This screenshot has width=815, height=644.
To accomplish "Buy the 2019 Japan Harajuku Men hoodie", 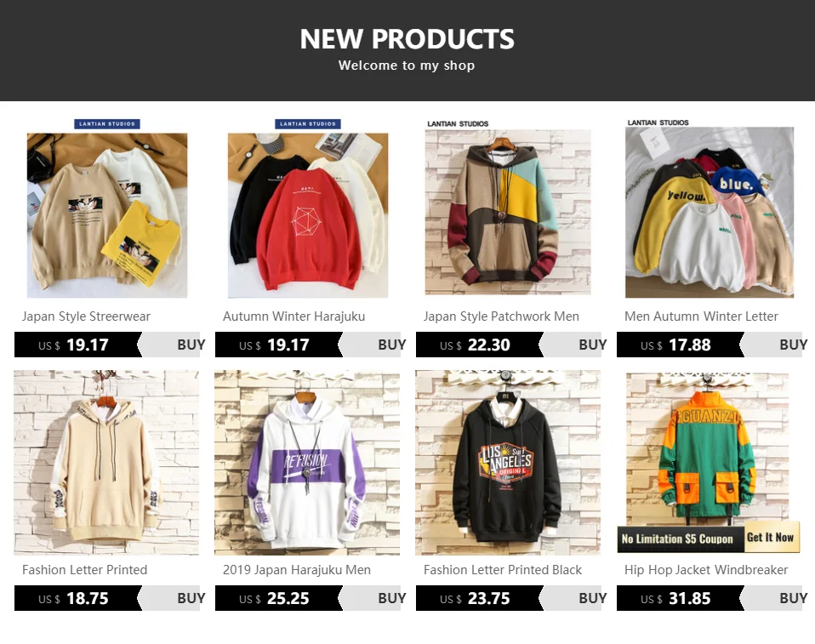I will point(371,598).
